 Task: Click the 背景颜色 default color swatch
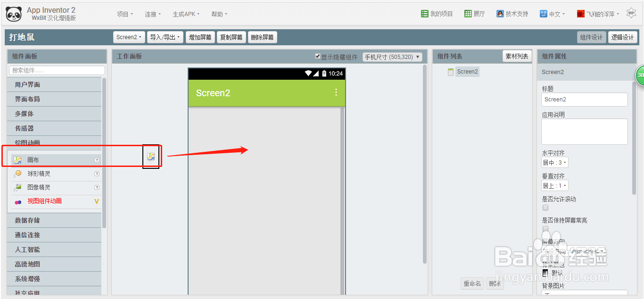point(545,273)
